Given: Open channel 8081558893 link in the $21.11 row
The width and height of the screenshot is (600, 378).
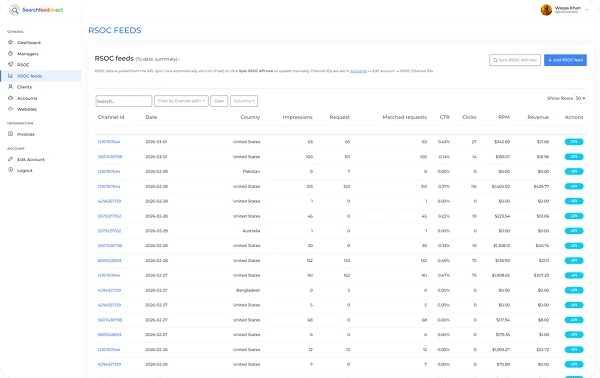Looking at the screenshot, I should click(109, 261).
